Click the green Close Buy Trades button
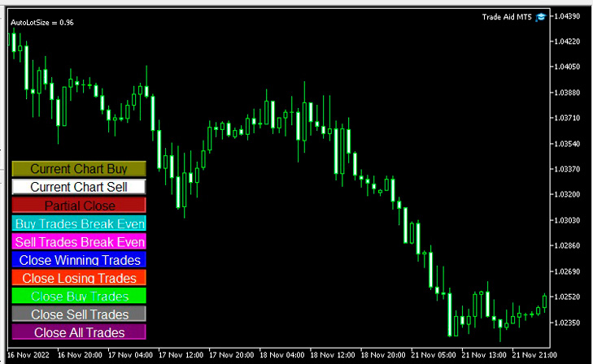 pyautogui.click(x=79, y=296)
